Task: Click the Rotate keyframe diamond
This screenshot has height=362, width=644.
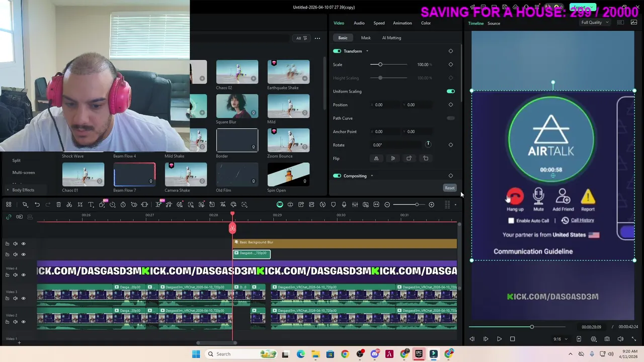Action: 451,145
